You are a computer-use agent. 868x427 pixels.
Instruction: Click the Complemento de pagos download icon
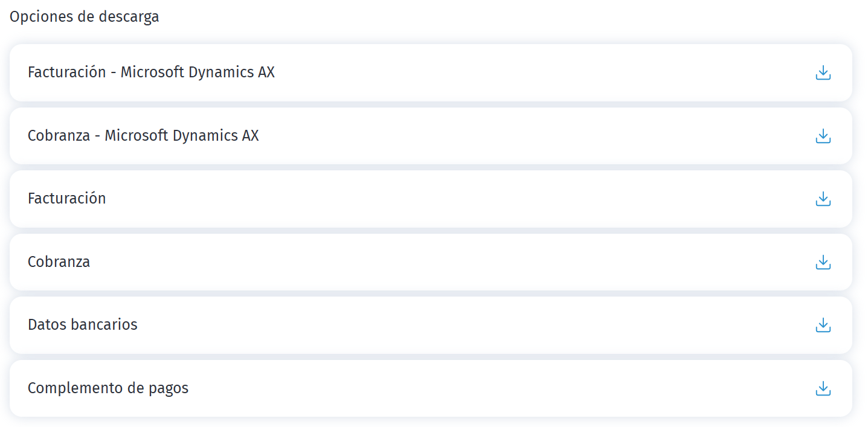(823, 388)
